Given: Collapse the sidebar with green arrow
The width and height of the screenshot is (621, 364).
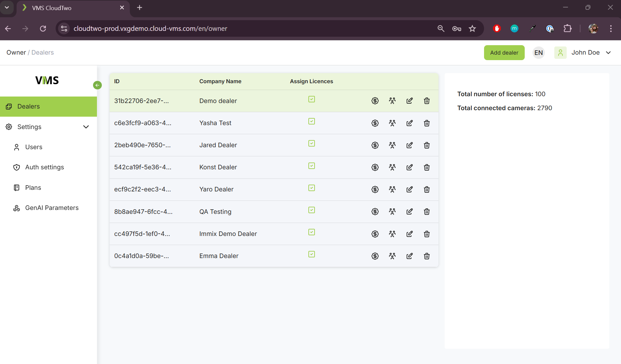Looking at the screenshot, I should pos(97,85).
